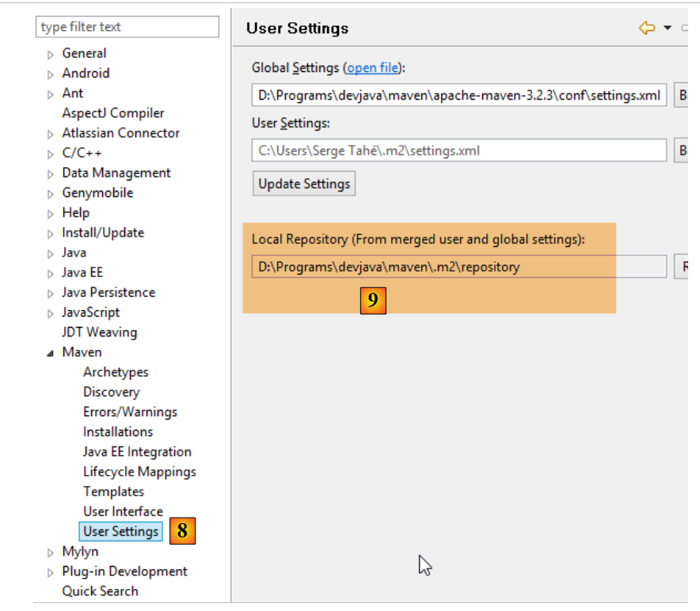The width and height of the screenshot is (700, 611).
Task: Open AspectJ Compiler preferences
Action: click(113, 113)
